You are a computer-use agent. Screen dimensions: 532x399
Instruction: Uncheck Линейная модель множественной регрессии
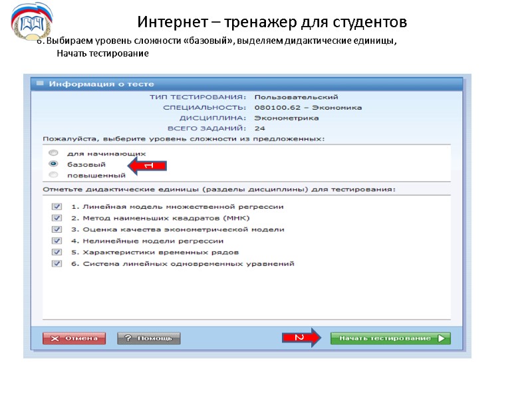55,207
